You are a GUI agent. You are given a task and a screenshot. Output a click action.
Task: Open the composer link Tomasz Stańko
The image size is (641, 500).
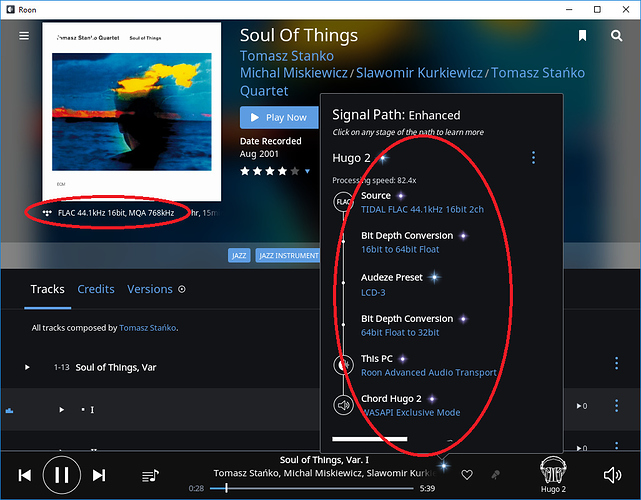click(148, 328)
